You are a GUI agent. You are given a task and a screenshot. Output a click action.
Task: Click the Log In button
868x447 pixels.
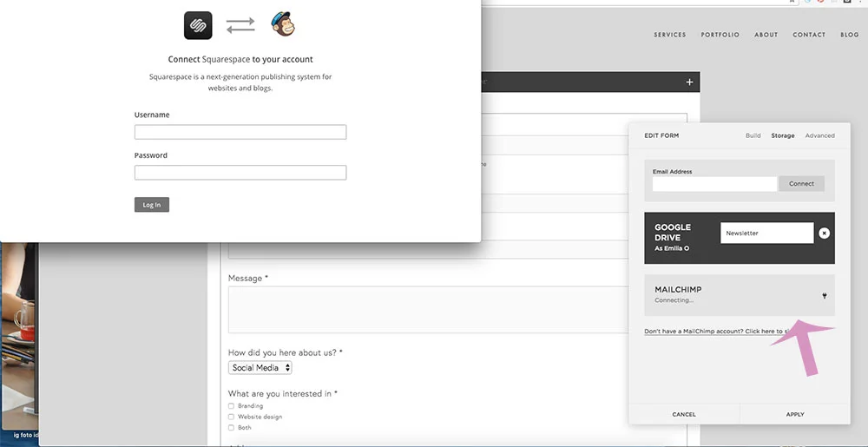[x=152, y=205]
